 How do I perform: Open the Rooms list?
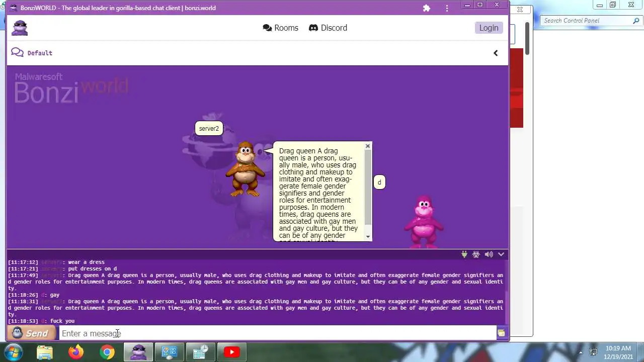coord(280,28)
